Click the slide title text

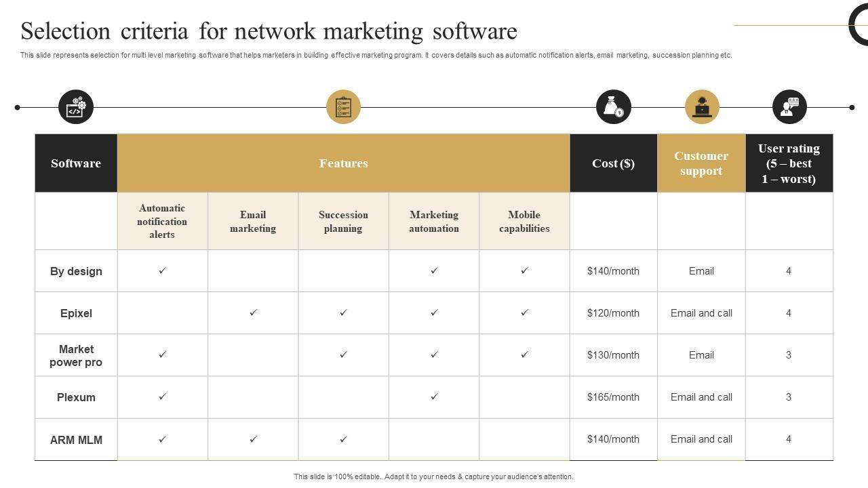269,31
